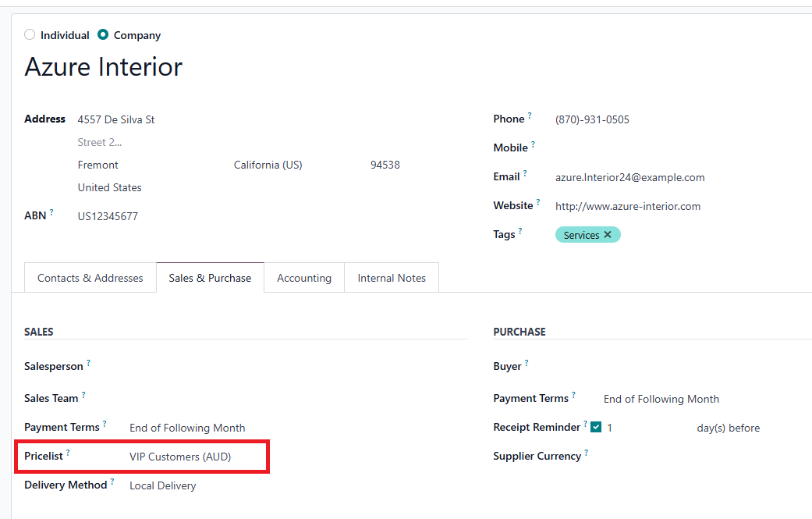This screenshot has height=519, width=812.
Task: Click the help icon next to Salesperson
Action: coord(88,364)
